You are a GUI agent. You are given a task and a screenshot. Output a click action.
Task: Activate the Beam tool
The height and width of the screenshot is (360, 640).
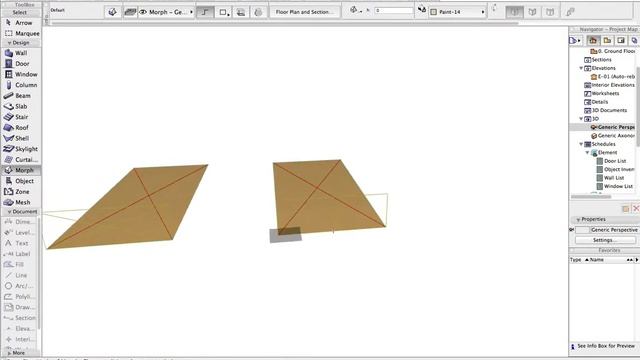click(20, 96)
